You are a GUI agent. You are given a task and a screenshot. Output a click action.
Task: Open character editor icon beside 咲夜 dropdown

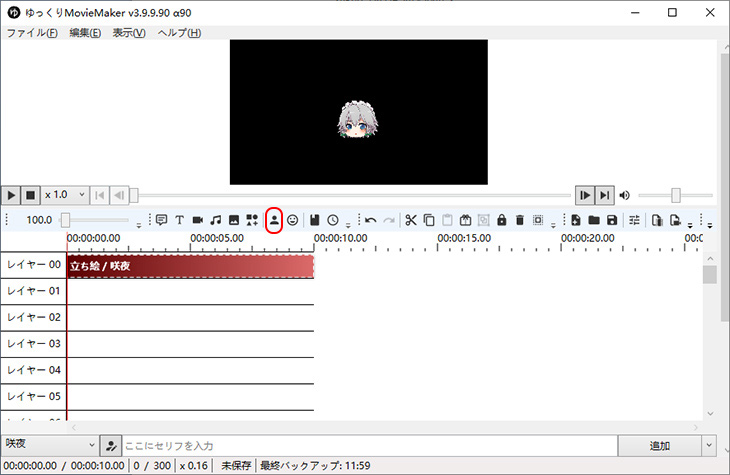[x=111, y=446]
